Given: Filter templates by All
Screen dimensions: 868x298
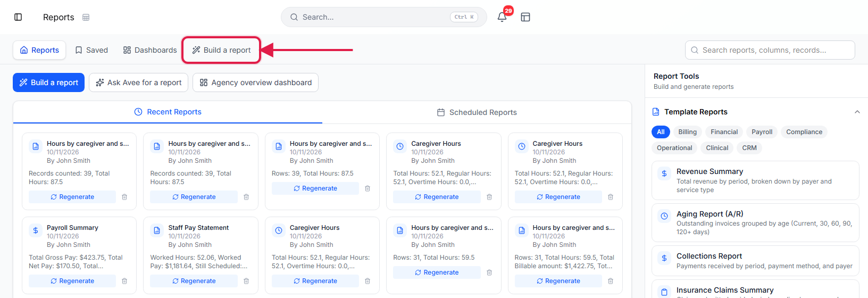Looking at the screenshot, I should tap(661, 132).
